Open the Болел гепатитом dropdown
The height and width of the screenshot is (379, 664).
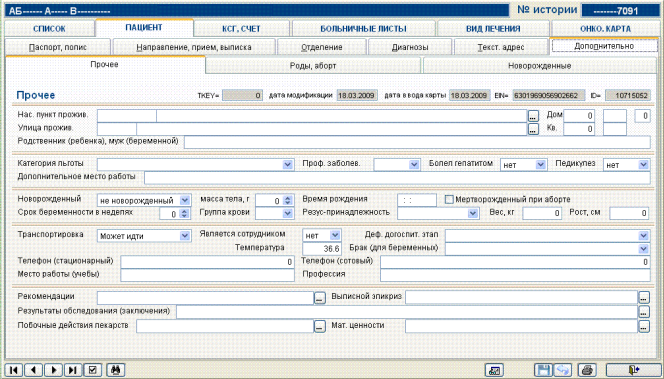pos(540,165)
